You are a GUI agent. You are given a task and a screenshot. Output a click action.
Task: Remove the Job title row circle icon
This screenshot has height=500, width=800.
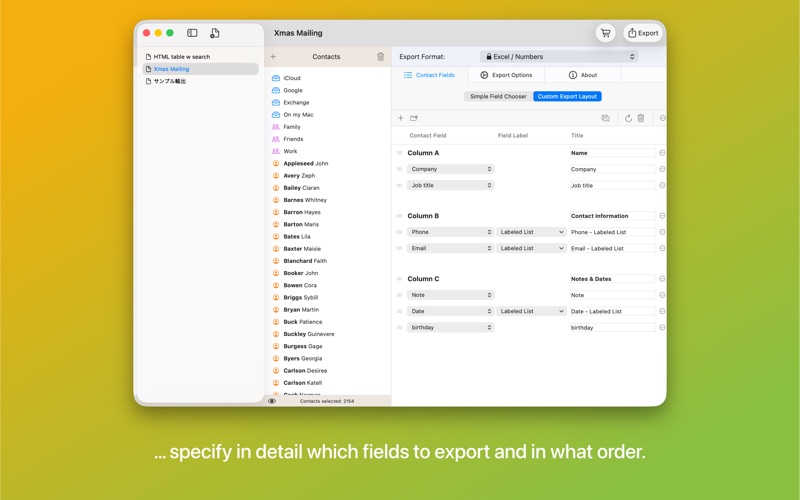[x=662, y=185]
